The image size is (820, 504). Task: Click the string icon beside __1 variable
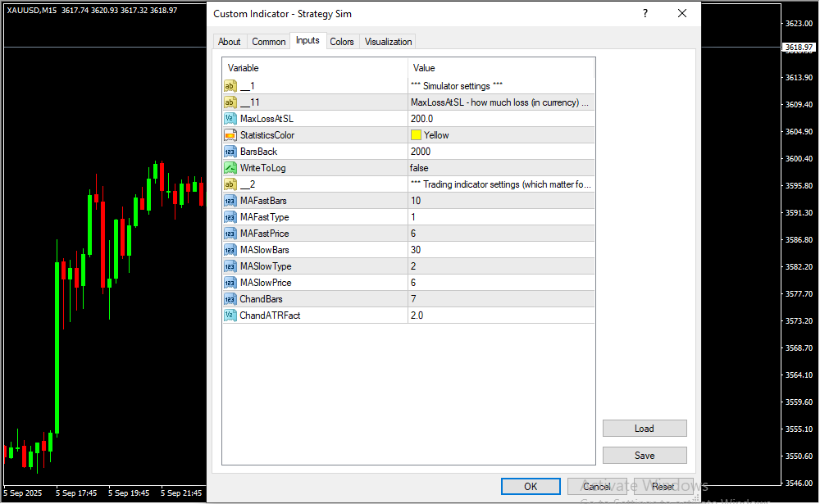[x=230, y=86]
